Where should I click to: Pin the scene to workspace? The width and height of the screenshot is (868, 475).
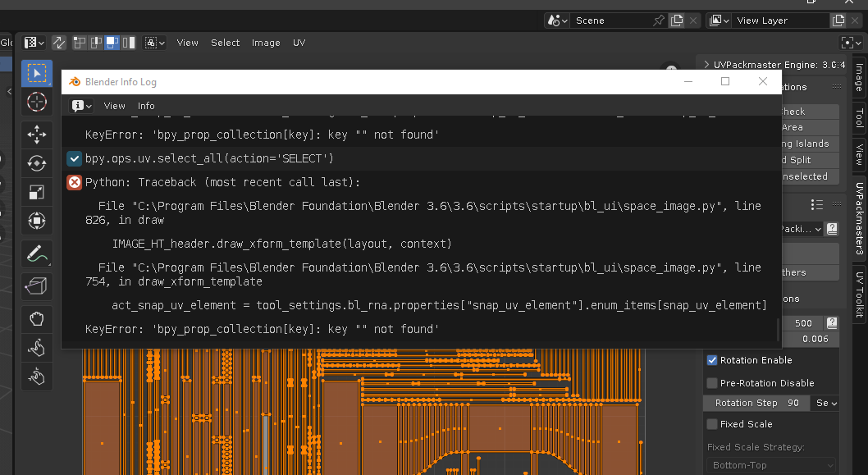click(x=659, y=21)
